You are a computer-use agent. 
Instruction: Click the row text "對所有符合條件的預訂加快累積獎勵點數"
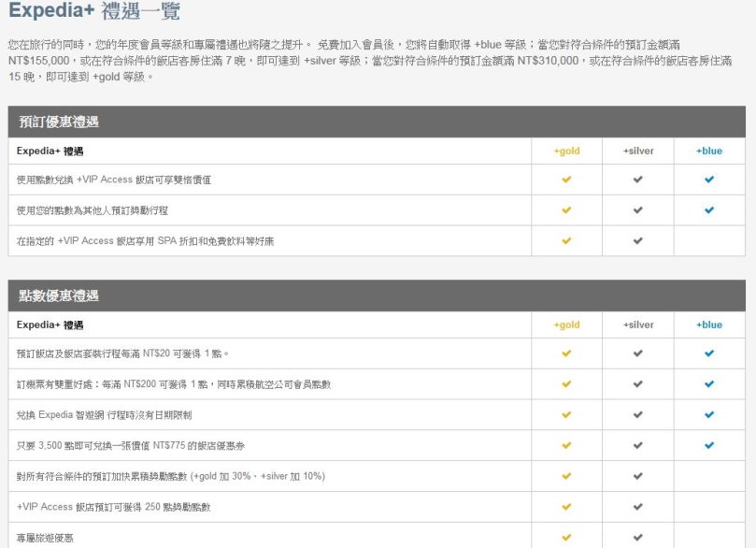coord(171,477)
